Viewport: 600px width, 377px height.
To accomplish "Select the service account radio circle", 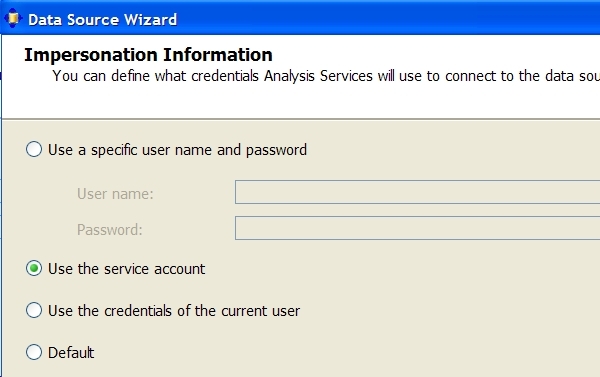I will 34,268.
